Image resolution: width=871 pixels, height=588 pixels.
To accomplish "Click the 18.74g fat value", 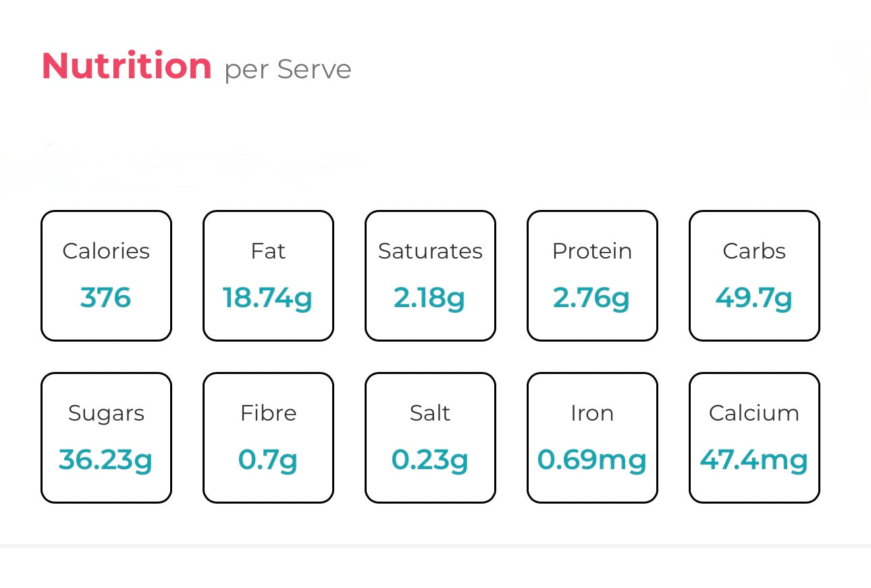I will [268, 298].
